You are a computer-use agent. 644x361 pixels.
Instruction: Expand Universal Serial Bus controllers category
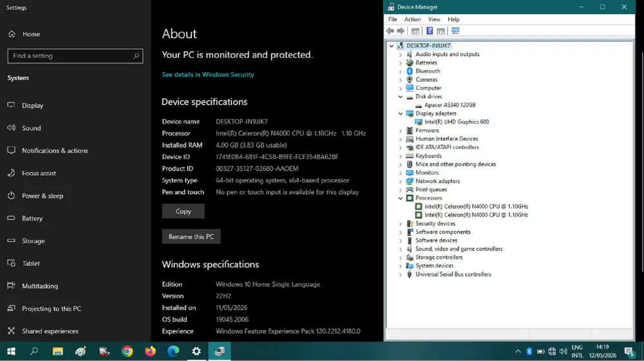point(401,274)
